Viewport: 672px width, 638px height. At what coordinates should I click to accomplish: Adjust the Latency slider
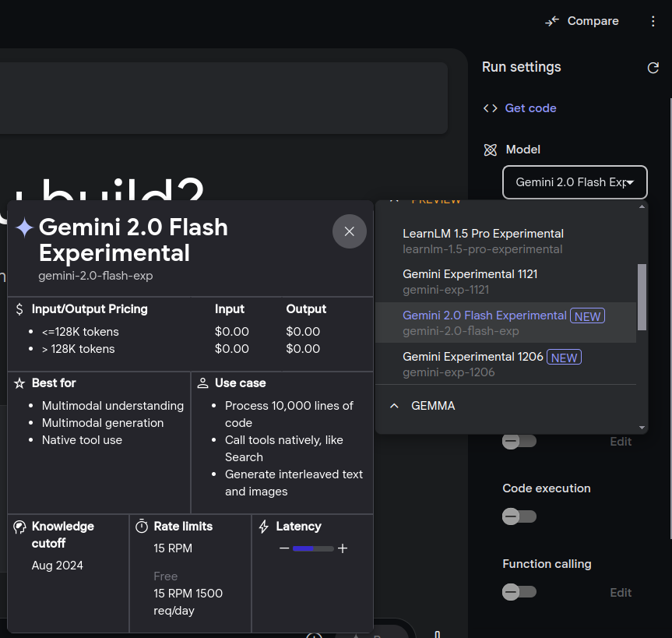[311, 548]
